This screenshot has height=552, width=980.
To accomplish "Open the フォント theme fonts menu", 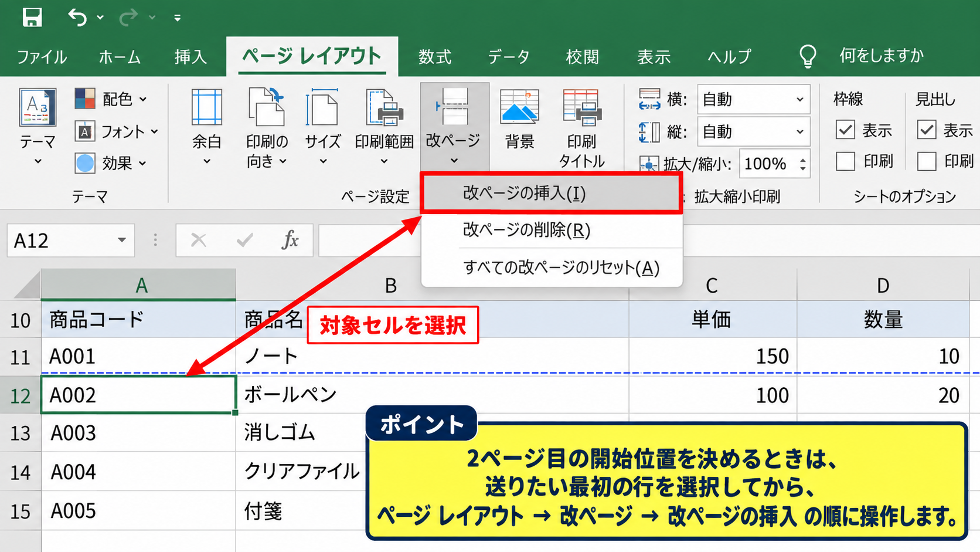I will 117,131.
